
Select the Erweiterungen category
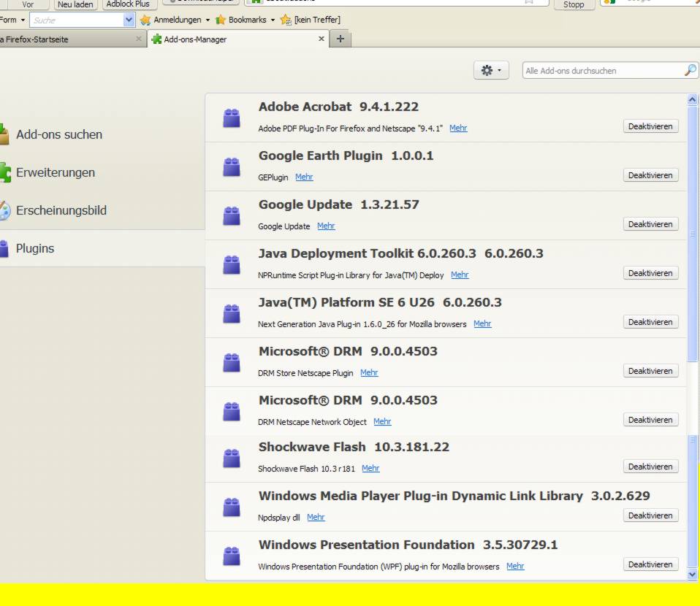[x=56, y=173]
